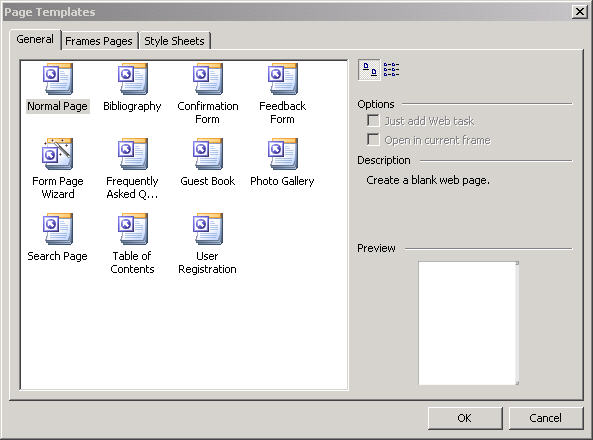The height and width of the screenshot is (440, 593).
Task: Dismiss dialog with Cancel button
Action: [545, 418]
